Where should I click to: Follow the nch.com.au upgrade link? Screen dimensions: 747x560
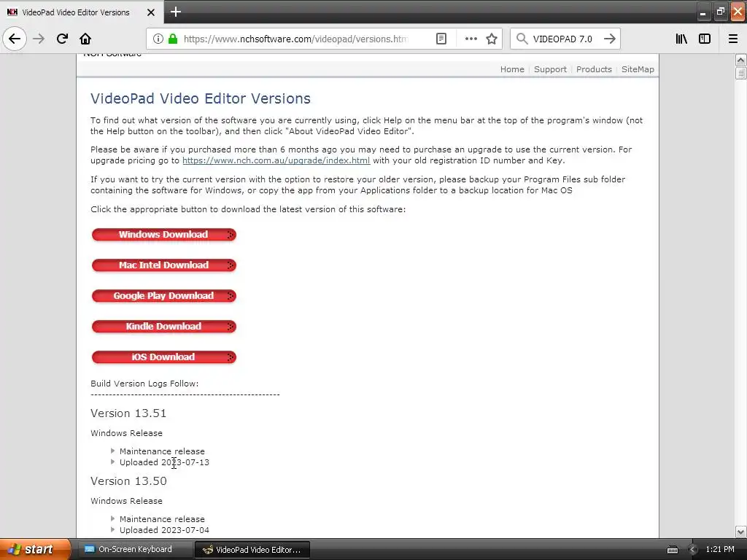coord(276,160)
